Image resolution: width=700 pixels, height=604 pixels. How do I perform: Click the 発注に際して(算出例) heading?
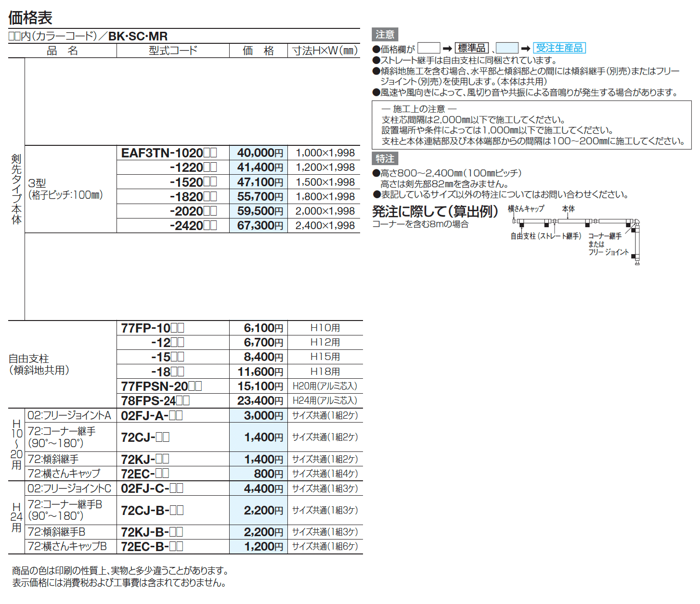point(433,211)
